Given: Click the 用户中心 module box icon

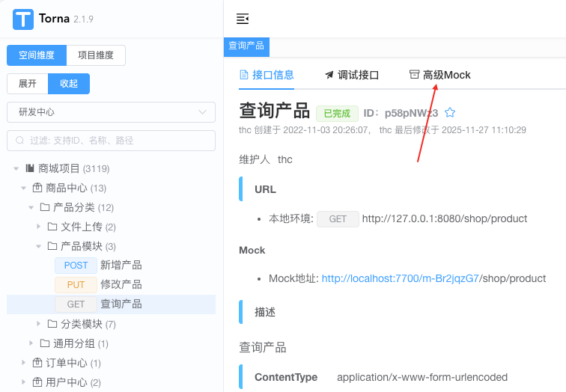Looking at the screenshot, I should (x=37, y=382).
